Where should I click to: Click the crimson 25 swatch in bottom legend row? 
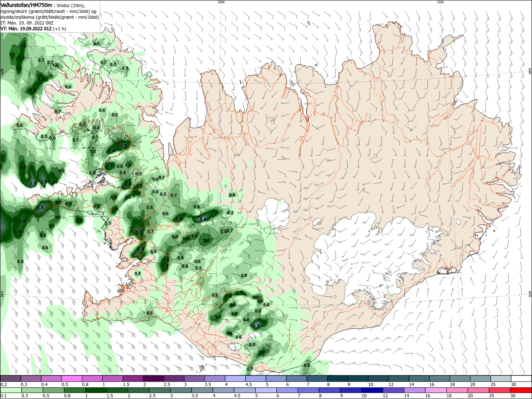click(499, 391)
